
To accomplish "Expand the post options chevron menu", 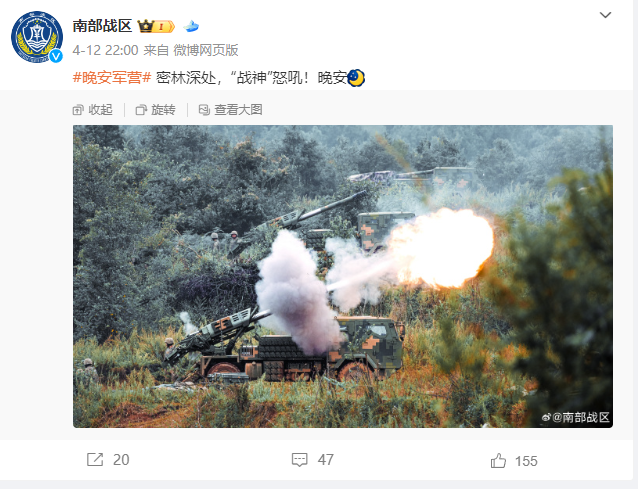I will (x=605, y=15).
